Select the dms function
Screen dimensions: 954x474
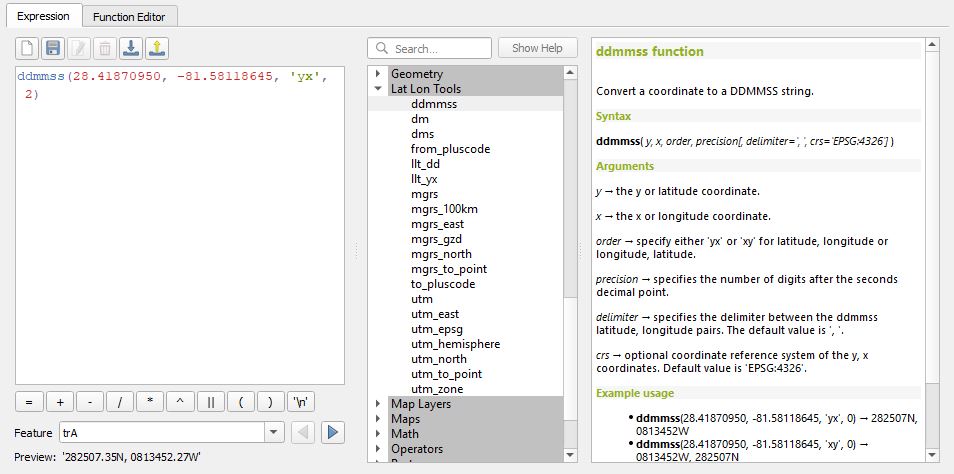tap(422, 134)
